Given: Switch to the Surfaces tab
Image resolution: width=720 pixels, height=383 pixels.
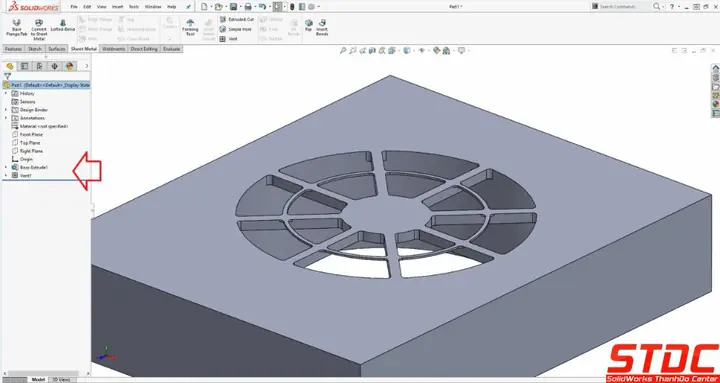Looking at the screenshot, I should click(57, 49).
